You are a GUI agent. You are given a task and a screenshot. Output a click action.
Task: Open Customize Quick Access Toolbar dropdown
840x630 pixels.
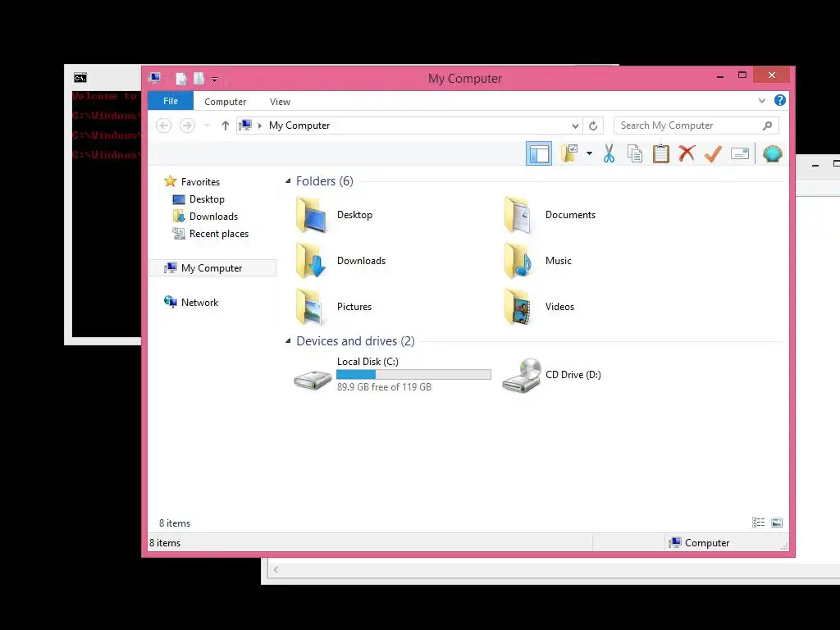[x=214, y=80]
